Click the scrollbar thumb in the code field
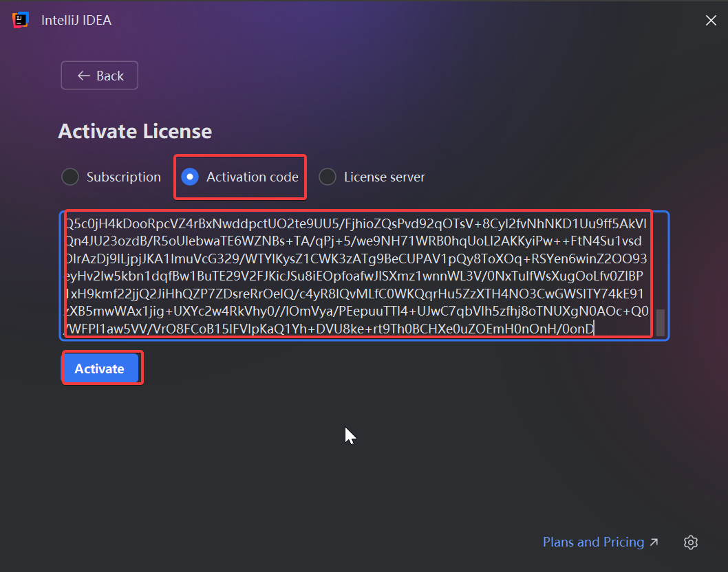728x572 pixels. 661,322
